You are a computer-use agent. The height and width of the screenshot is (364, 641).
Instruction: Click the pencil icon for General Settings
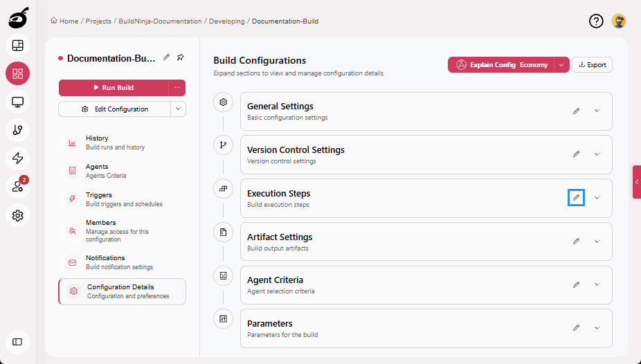[577, 111]
